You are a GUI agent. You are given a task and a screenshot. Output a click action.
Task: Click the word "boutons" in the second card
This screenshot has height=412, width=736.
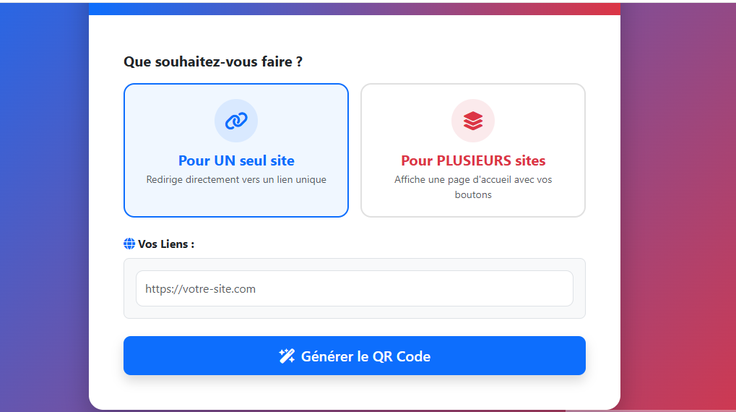click(473, 194)
